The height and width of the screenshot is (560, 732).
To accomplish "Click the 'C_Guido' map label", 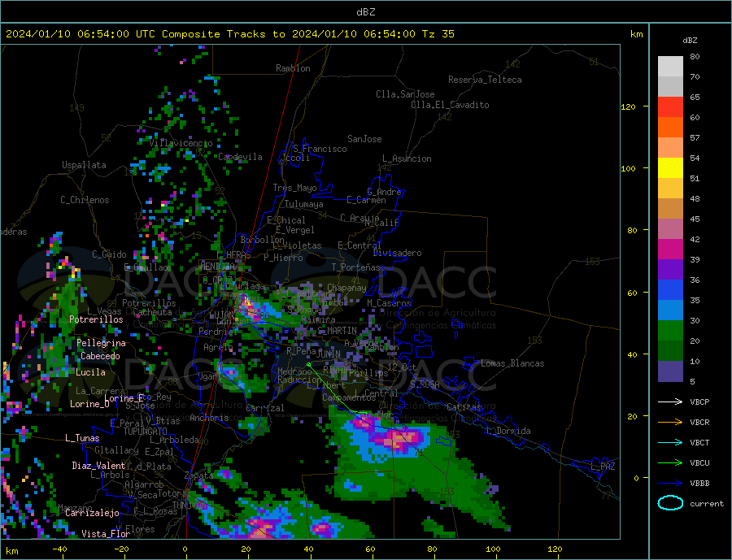I will [109, 254].
